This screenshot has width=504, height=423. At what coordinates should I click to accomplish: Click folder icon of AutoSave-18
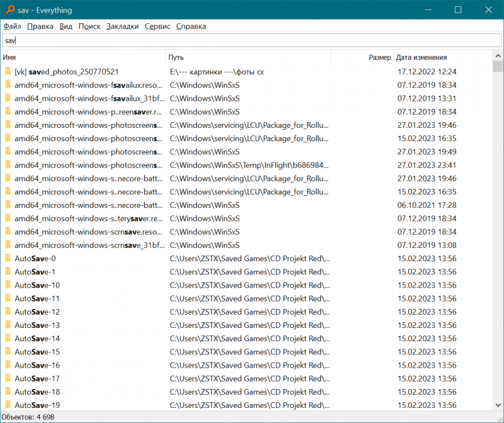pos(8,392)
